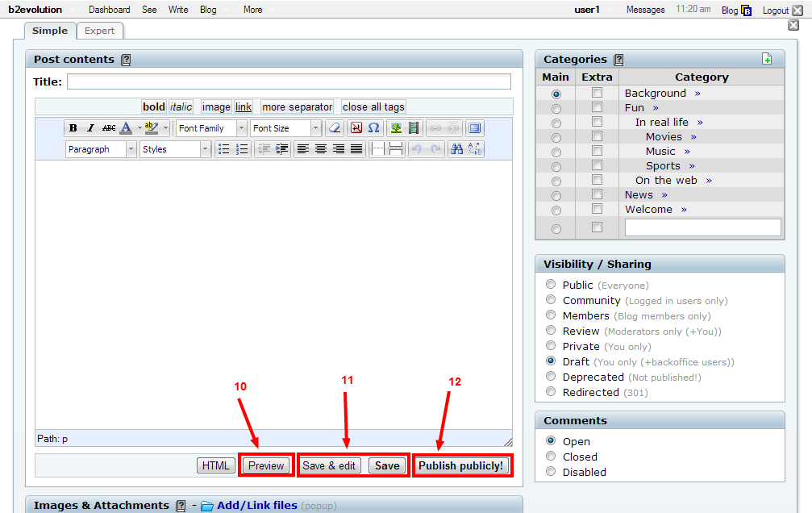The height and width of the screenshot is (513, 812).
Task: Open the Font Size dropdown
Action: 285,128
